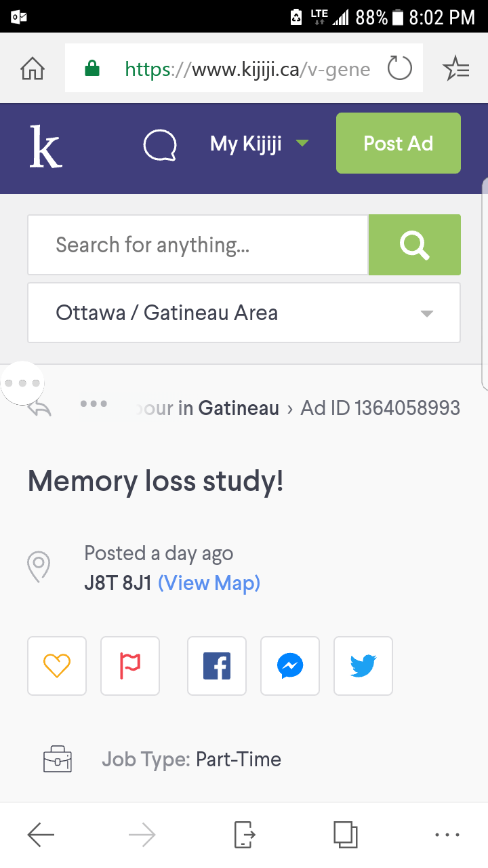Screen dimensions: 488x868
Task: Open the Ottawa / Gatineau Area location selector
Action: point(244,313)
